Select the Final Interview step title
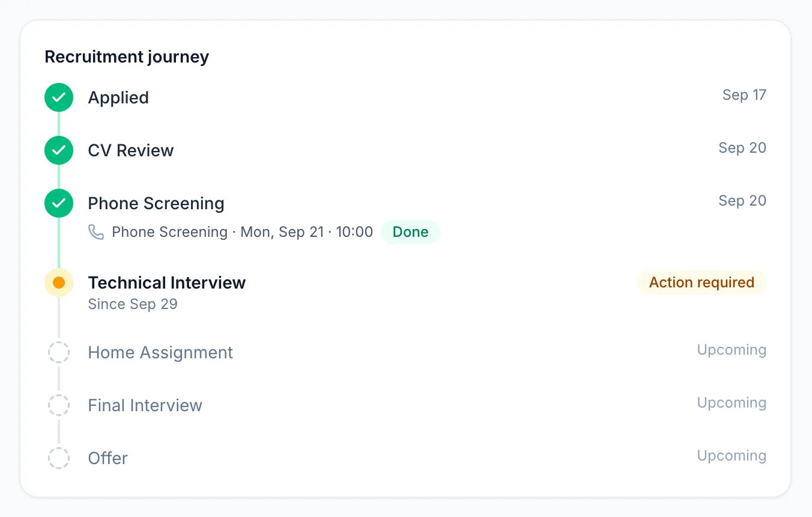 [x=145, y=405]
